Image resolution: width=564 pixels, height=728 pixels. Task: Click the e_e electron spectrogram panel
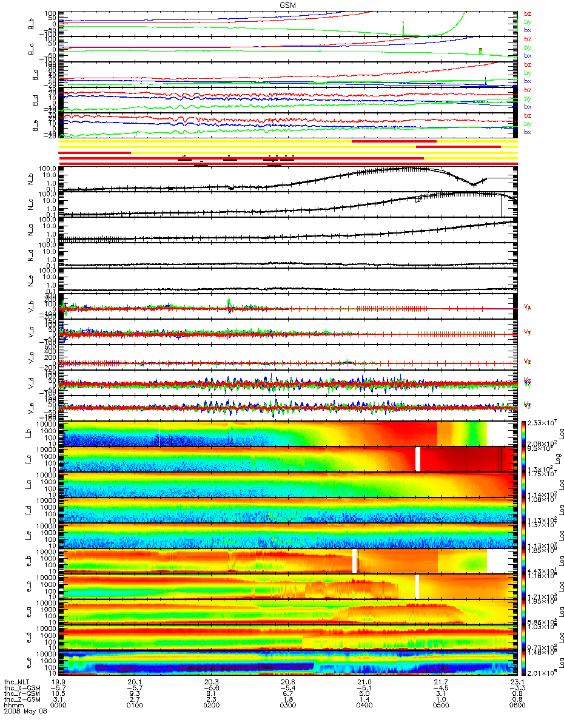(x=288, y=663)
